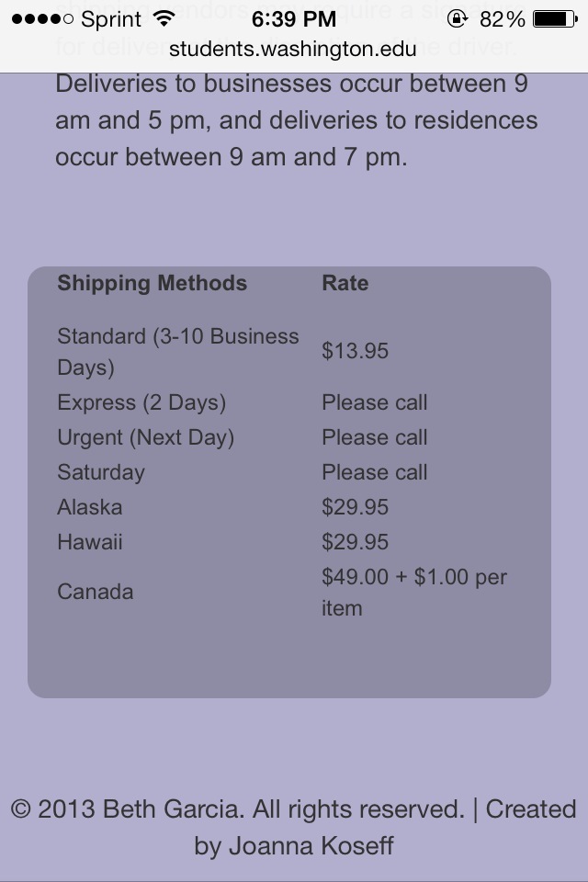588x882 pixels.
Task: Tap the $49.00 + $1.00 per item rate
Action: [x=414, y=593]
